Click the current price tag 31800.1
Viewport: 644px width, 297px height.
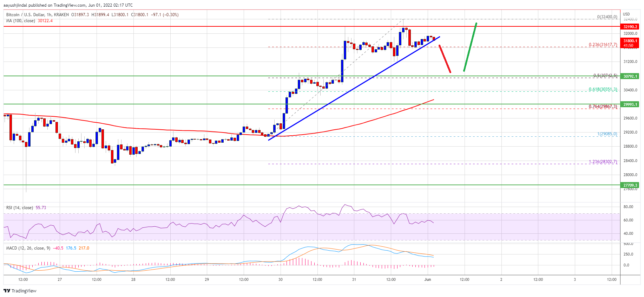click(630, 41)
